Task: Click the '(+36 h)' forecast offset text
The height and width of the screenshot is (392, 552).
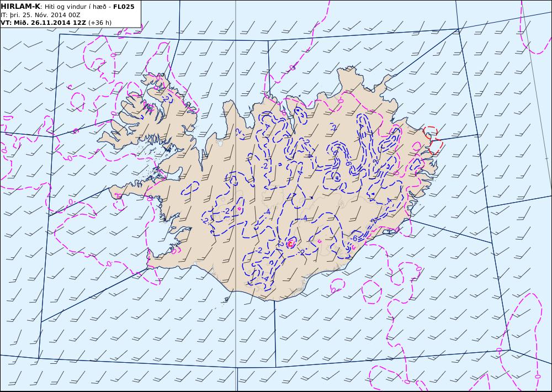Action: coord(100,23)
